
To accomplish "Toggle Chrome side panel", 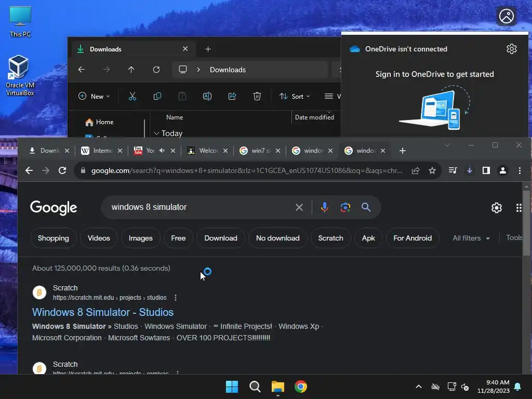I will [486, 170].
